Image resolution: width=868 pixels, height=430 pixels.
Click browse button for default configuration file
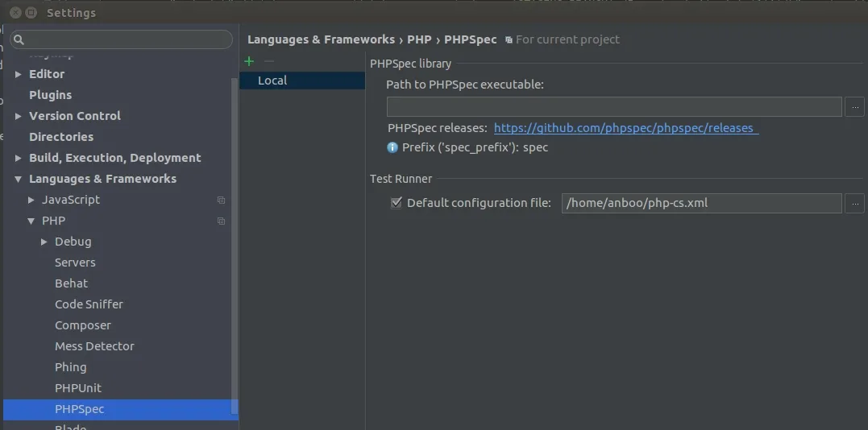[x=854, y=203]
